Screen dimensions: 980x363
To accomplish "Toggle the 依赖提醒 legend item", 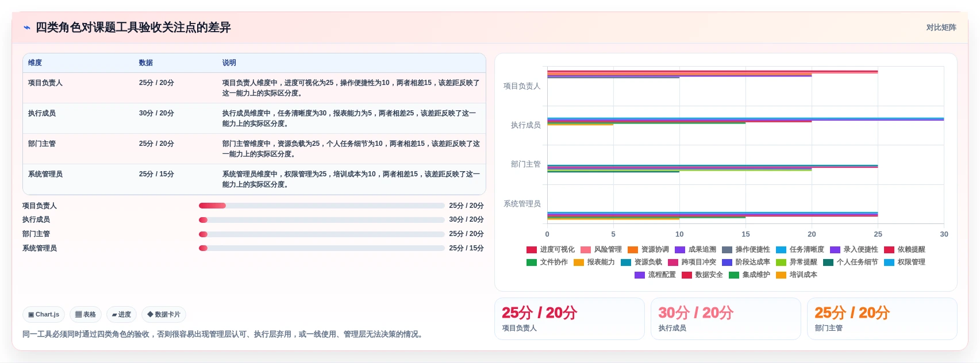I will 905,249.
